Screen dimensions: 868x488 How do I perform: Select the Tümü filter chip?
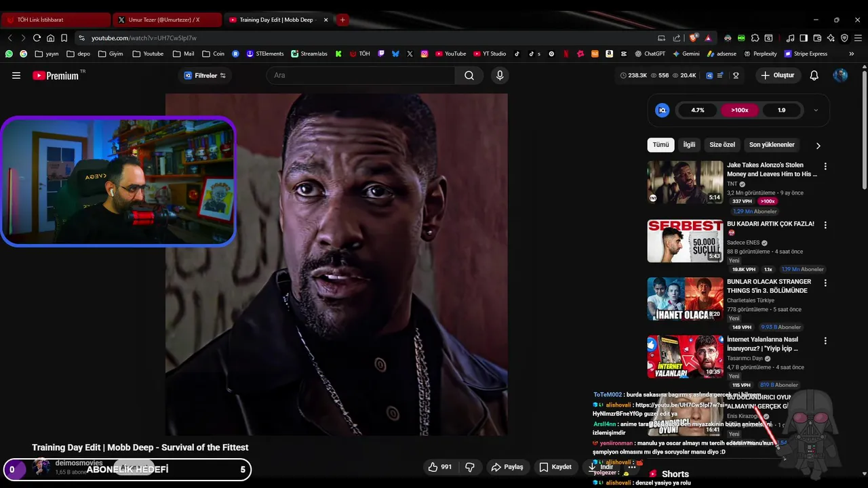pos(660,145)
